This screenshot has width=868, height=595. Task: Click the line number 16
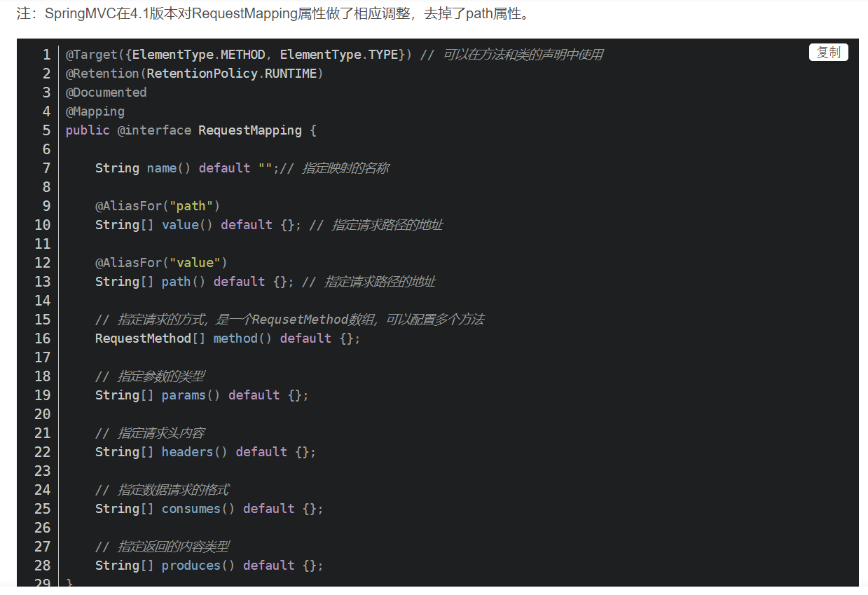click(x=42, y=338)
